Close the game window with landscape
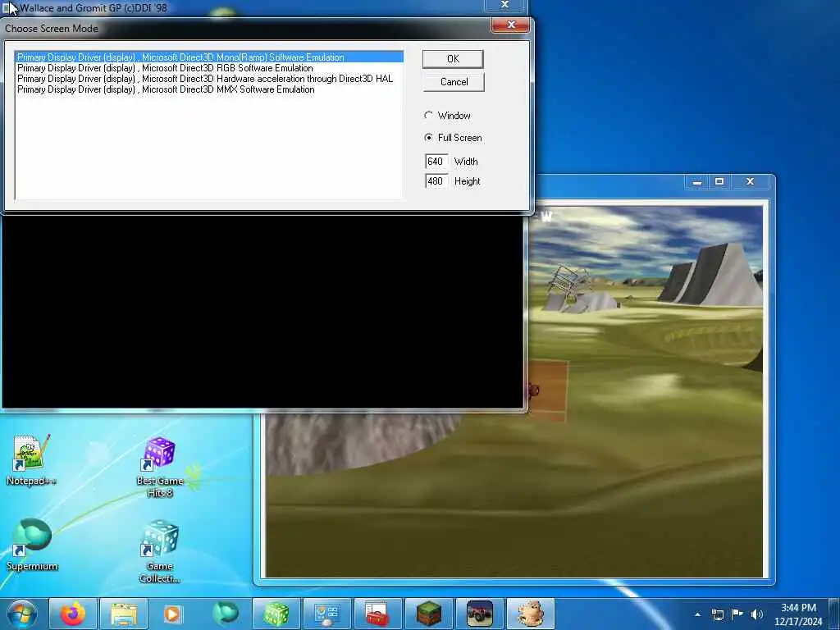 750,182
